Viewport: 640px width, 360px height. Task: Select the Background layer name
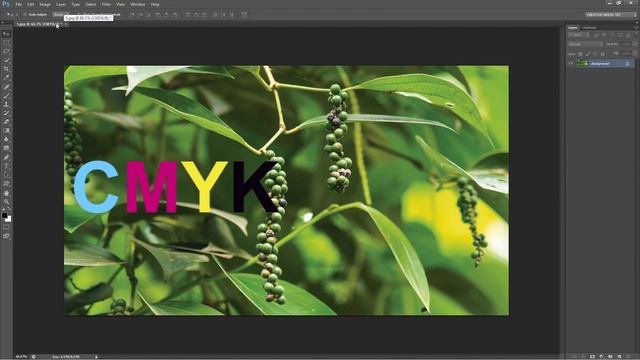tap(600, 64)
